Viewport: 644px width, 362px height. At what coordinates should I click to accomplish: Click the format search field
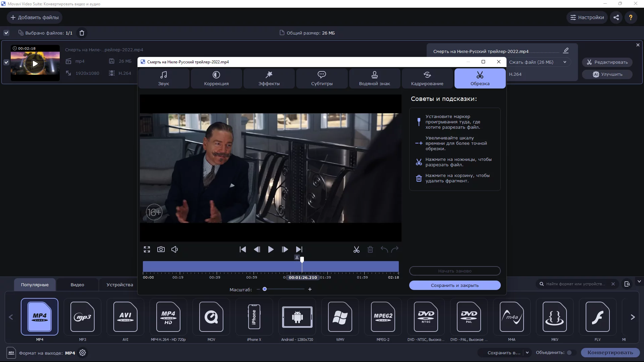575,284
